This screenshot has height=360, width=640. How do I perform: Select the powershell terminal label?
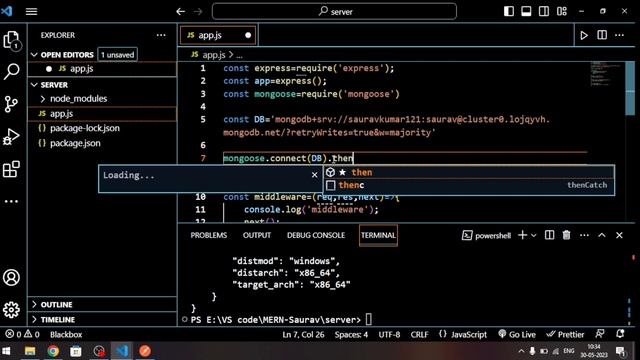tap(486, 235)
